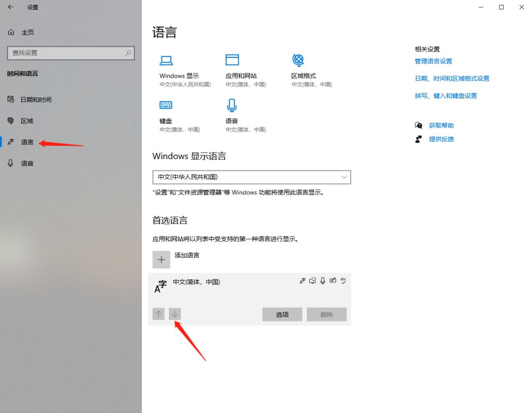This screenshot has width=532, height=413.
Task: Click the 语音 microphone icon at top
Action: [x=232, y=105]
